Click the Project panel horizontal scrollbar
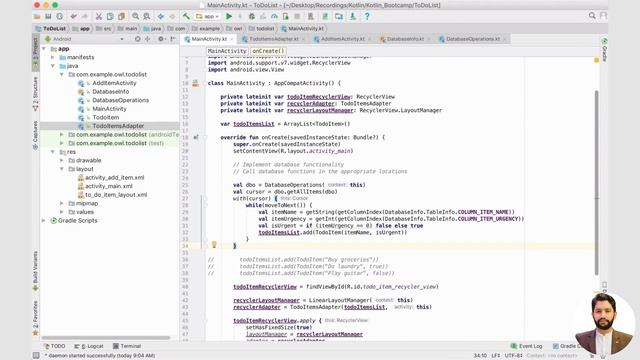 click(106, 338)
